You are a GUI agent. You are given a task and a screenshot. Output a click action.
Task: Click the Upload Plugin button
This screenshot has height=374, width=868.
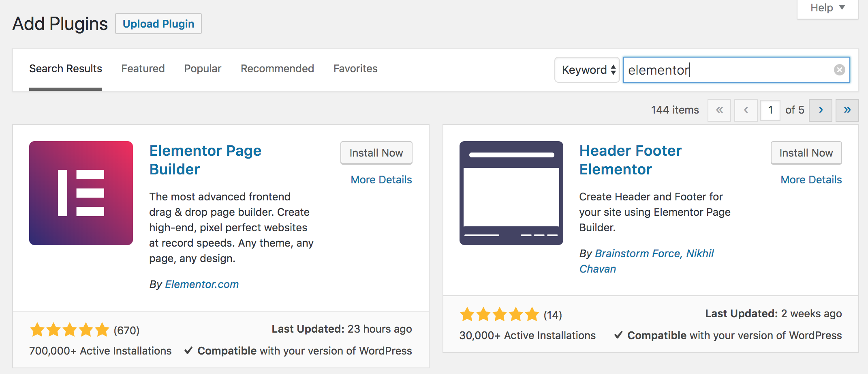pos(158,24)
